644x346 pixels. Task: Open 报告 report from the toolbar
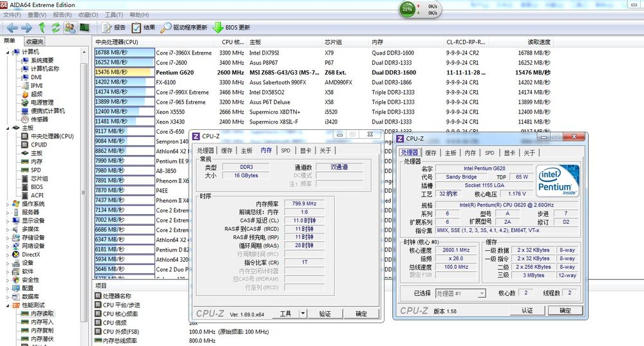coord(114,28)
